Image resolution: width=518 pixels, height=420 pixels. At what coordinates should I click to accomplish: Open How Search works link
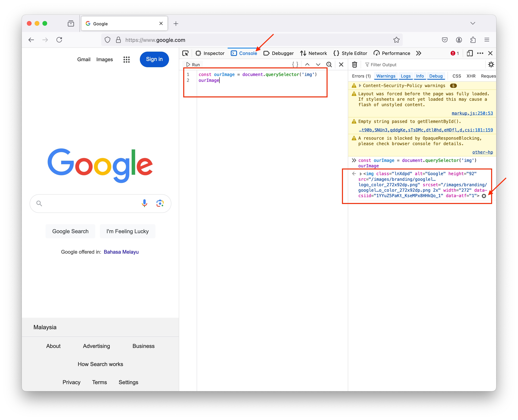[100, 364]
